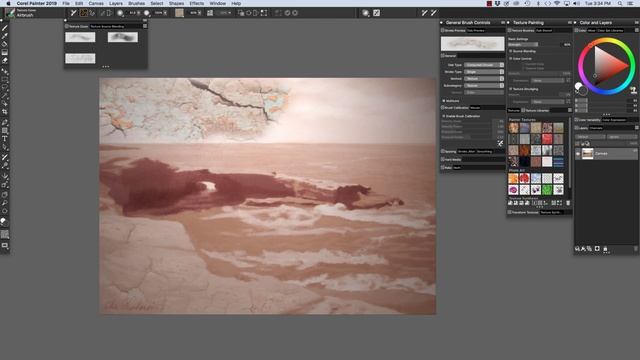The image size is (640, 360).
Task: Open the Subcategory dropdown
Action: point(484,86)
